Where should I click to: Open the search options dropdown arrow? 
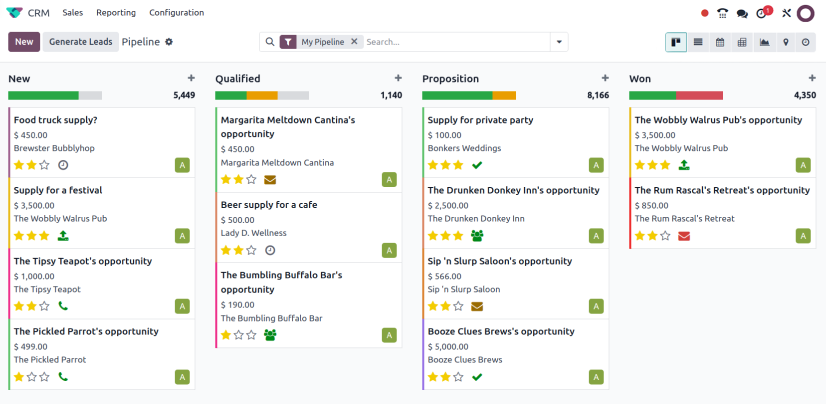pyautogui.click(x=558, y=42)
